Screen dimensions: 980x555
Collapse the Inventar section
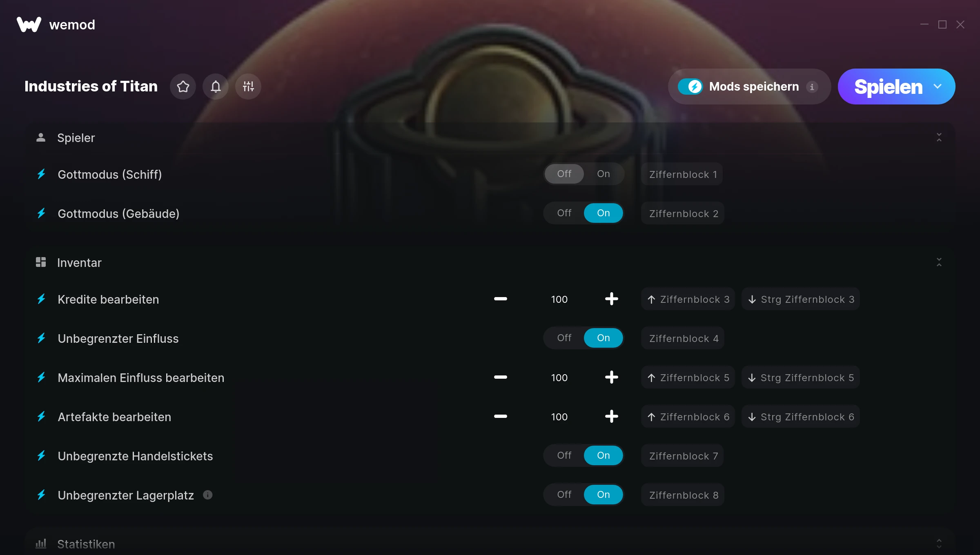pyautogui.click(x=939, y=262)
